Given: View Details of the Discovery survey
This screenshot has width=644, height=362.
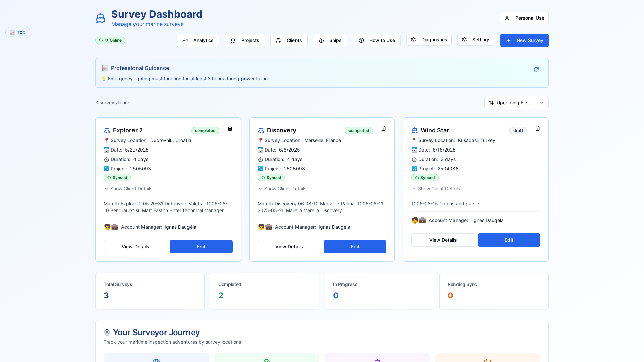Looking at the screenshot, I should pyautogui.click(x=289, y=247).
